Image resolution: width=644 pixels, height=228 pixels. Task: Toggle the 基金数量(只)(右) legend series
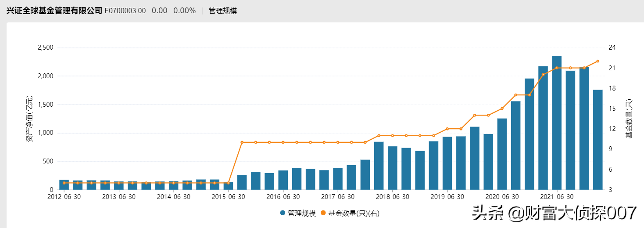[350, 213]
